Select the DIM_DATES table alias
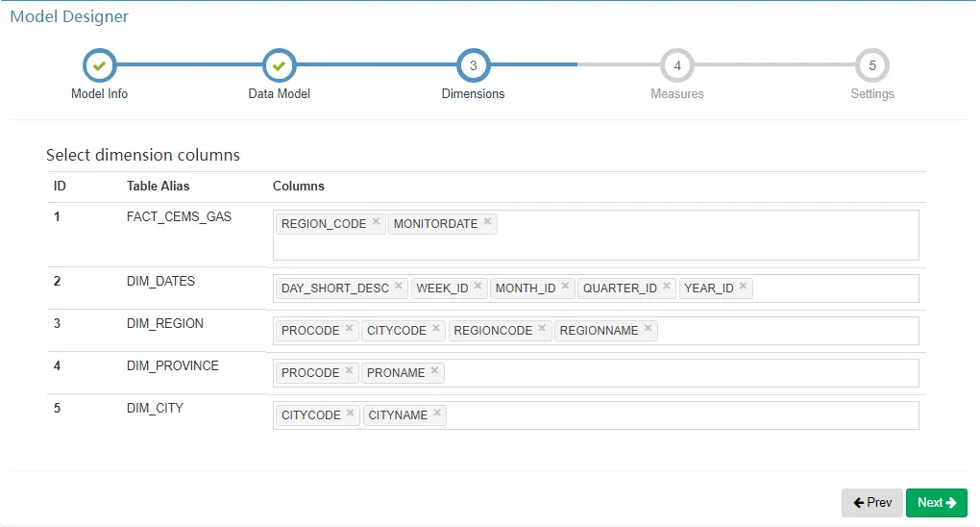 [160, 281]
